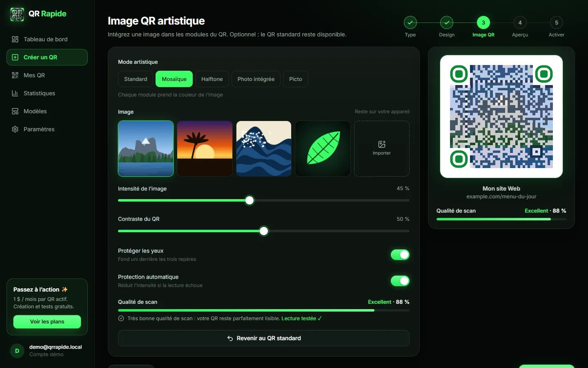The image size is (588, 368).
Task: Click the QR code preview image
Action: pos(501,117)
